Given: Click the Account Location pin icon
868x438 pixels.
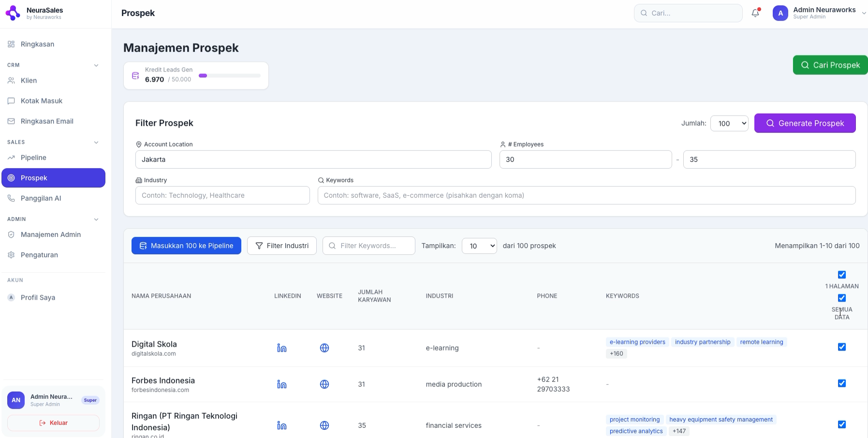Looking at the screenshot, I should pos(139,145).
